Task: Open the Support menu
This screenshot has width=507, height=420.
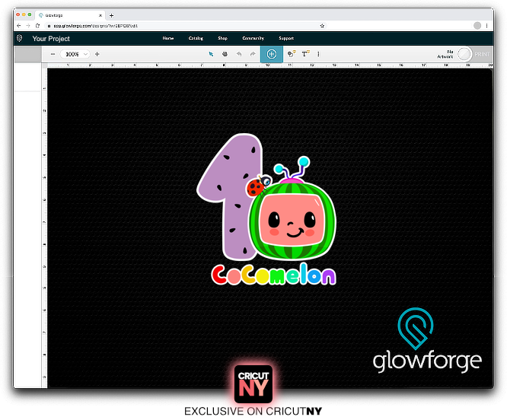Action: click(286, 38)
